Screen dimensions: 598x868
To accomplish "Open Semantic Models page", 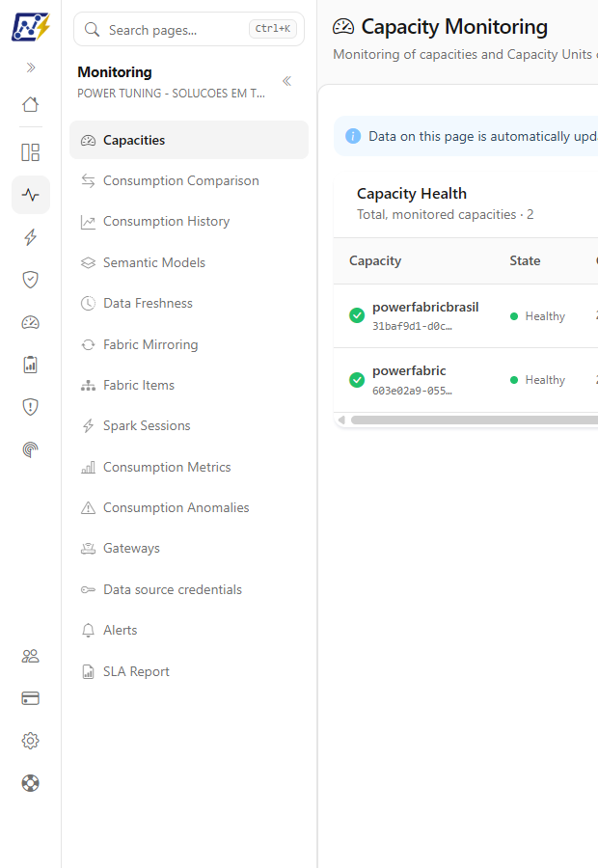I will [x=189, y=262].
